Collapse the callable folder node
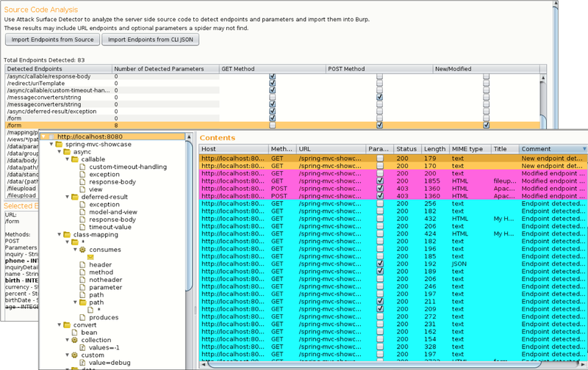This screenshot has height=370, width=588. (x=66, y=159)
